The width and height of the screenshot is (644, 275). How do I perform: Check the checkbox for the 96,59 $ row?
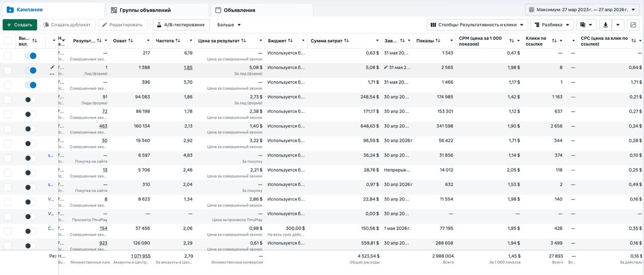(8, 144)
